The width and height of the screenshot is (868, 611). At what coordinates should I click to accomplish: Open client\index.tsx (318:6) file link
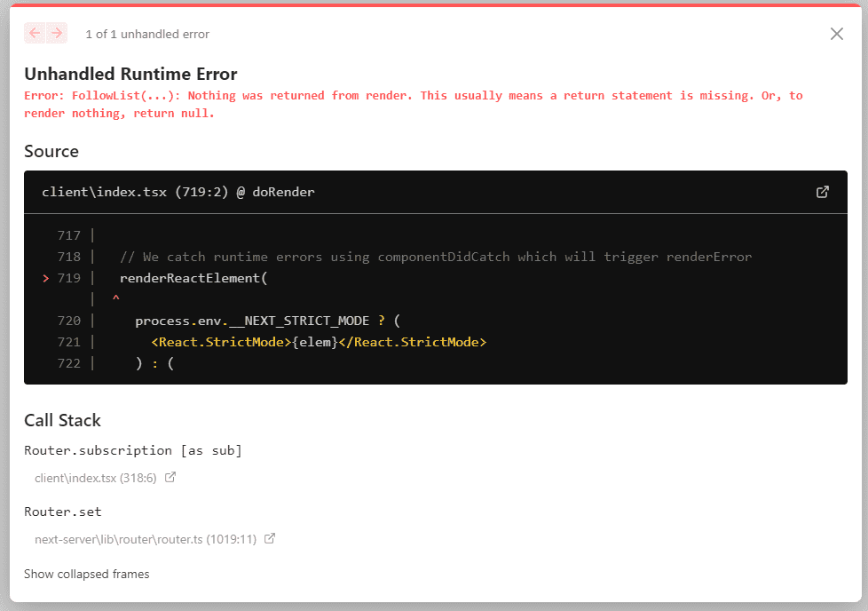click(x=96, y=478)
